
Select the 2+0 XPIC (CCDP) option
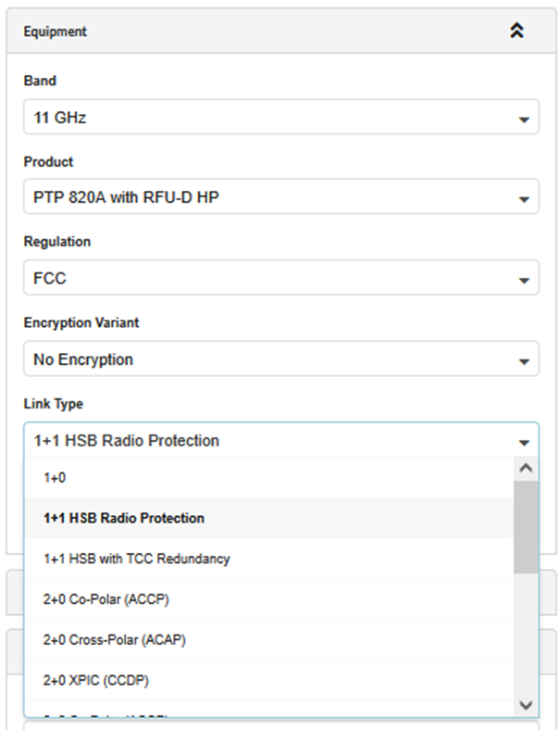coord(268,680)
